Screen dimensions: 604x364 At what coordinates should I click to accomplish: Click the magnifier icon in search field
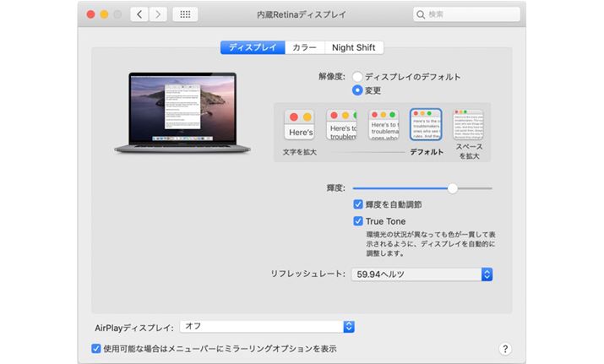[x=421, y=14]
